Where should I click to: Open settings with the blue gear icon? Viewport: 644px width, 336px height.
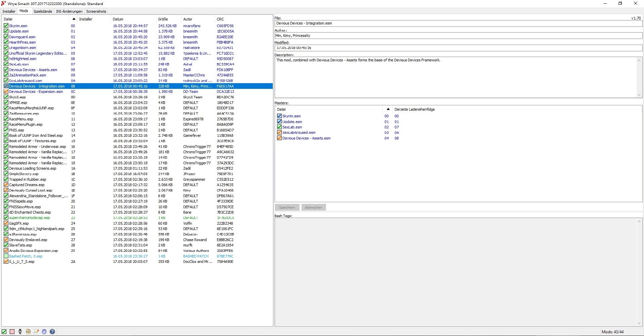tap(44, 332)
